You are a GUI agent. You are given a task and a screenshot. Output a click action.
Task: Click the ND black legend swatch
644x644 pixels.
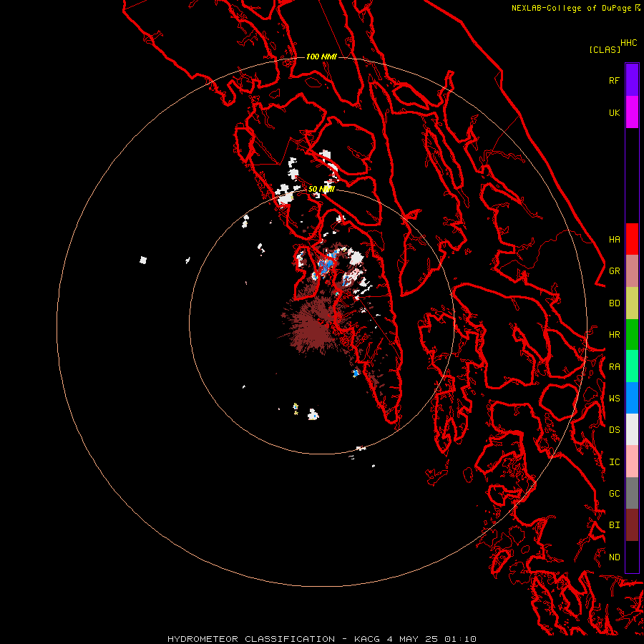click(632, 557)
